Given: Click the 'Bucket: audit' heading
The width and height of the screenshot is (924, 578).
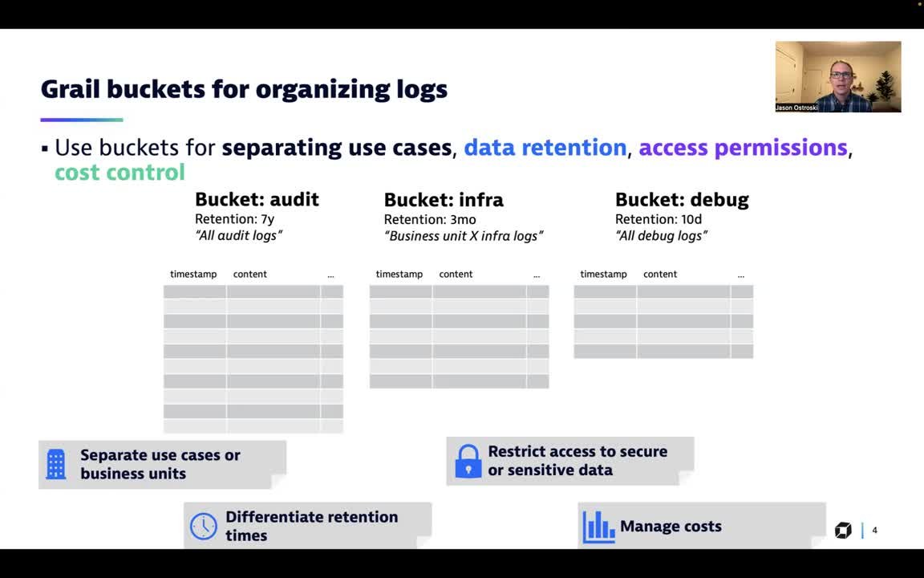Looking at the screenshot, I should [257, 199].
